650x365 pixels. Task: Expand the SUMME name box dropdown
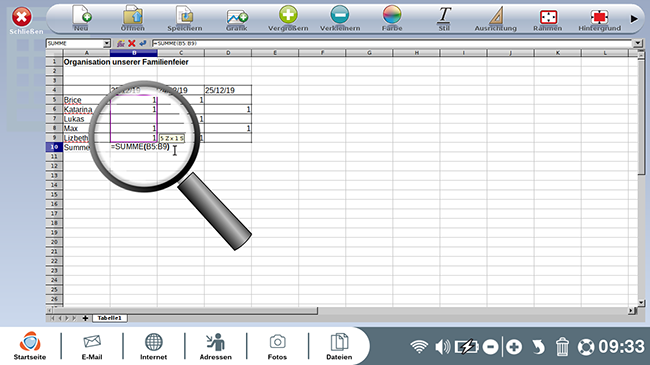click(107, 44)
